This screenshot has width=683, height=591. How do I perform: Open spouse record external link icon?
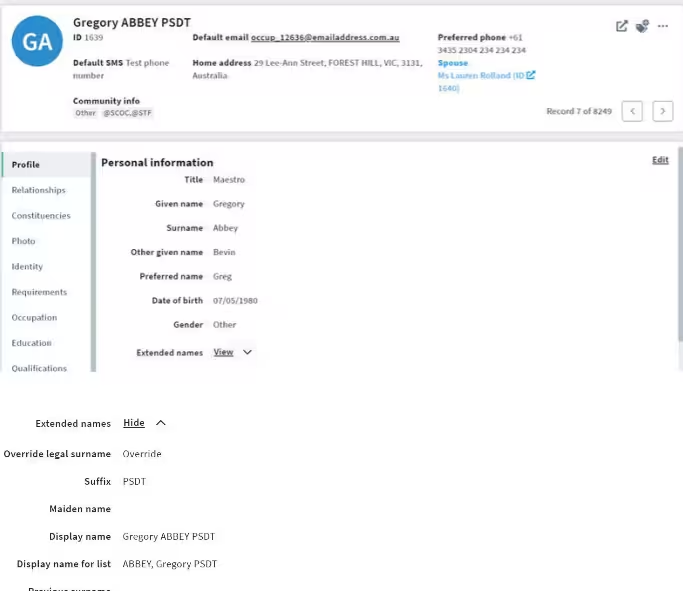tap(531, 75)
